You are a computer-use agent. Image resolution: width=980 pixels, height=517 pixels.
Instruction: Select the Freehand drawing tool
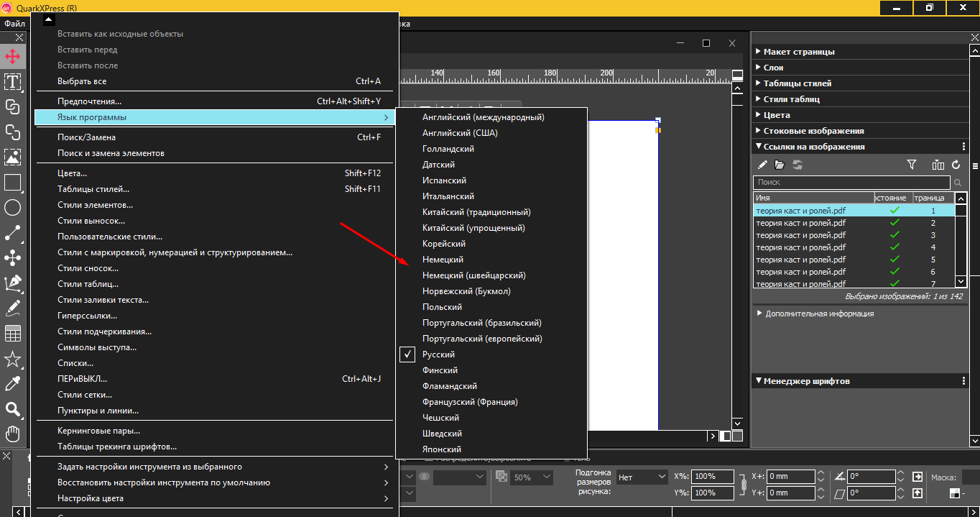point(12,308)
